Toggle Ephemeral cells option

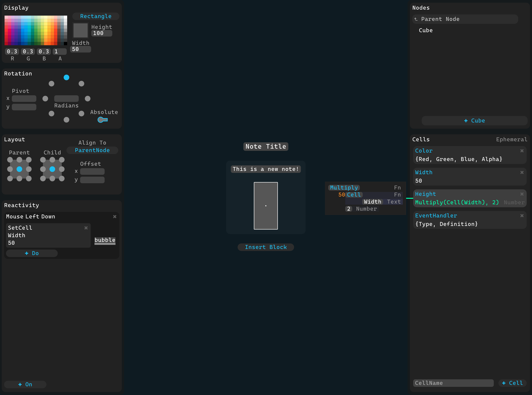[x=511, y=139]
